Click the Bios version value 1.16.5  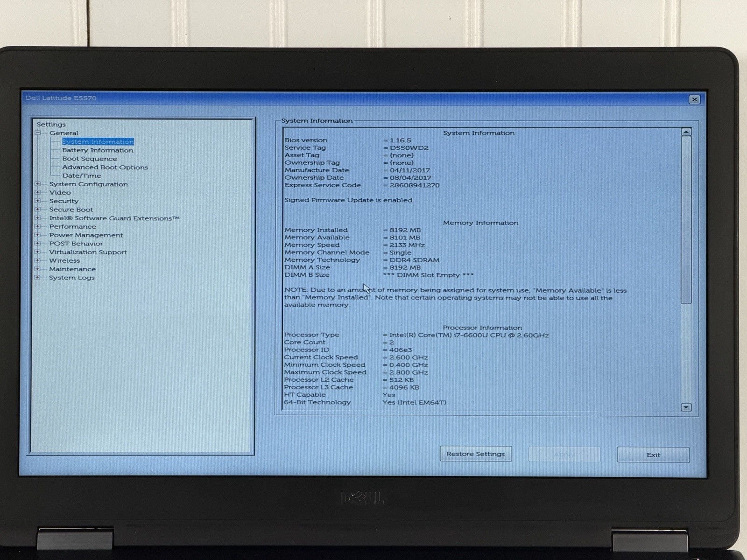(x=401, y=140)
